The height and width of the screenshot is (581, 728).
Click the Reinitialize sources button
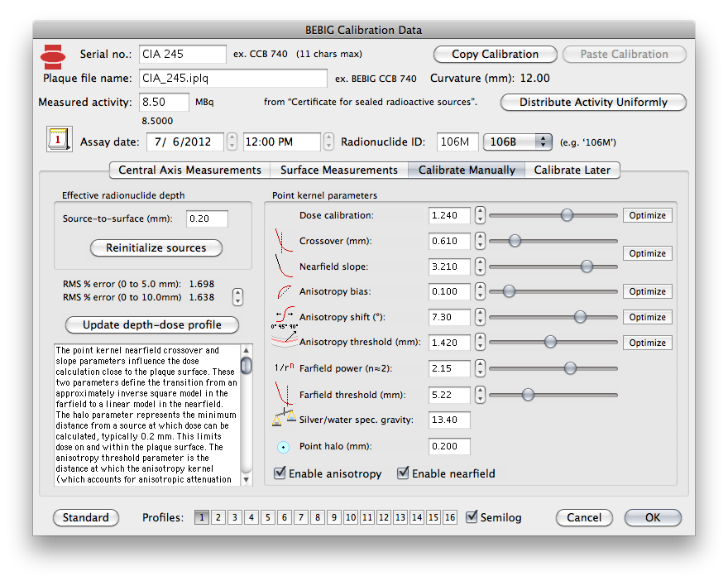156,247
